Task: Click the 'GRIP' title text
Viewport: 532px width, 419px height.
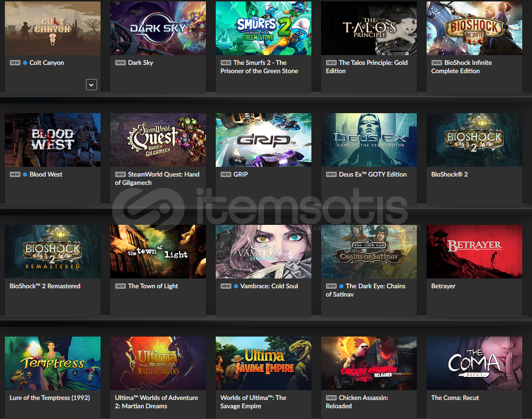Action: pos(241,174)
